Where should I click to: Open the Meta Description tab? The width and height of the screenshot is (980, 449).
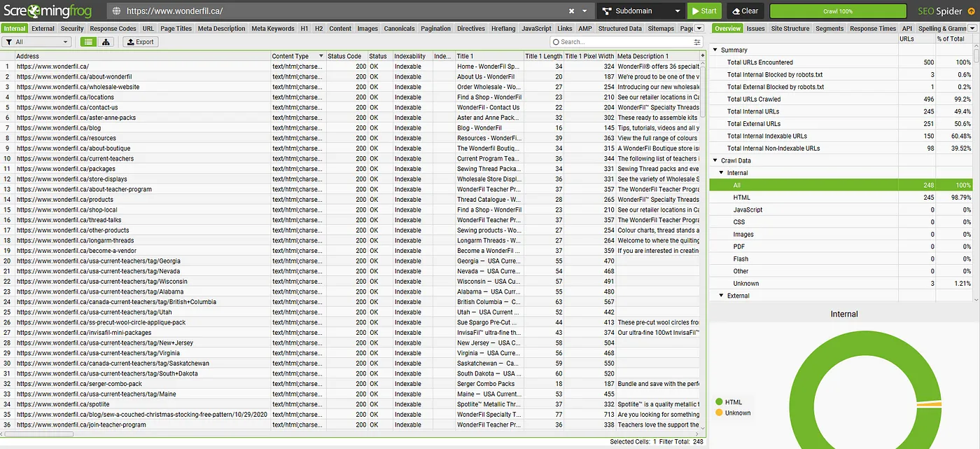[221, 29]
